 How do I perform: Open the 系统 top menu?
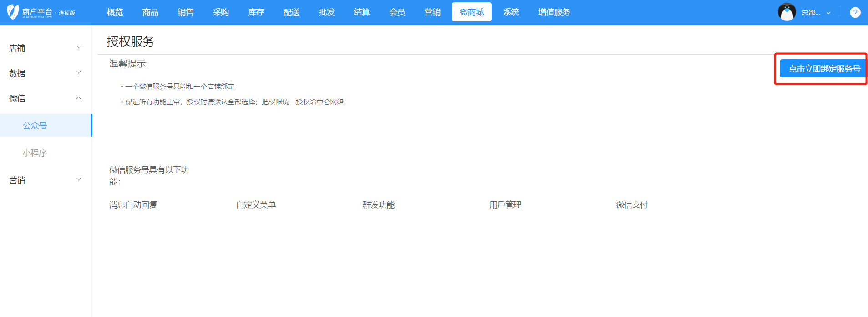tap(511, 12)
